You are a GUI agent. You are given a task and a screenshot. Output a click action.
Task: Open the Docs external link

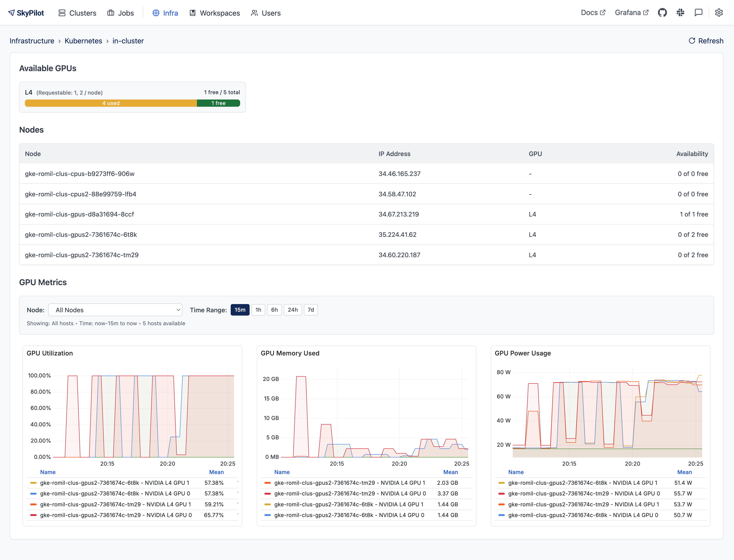(x=593, y=12)
